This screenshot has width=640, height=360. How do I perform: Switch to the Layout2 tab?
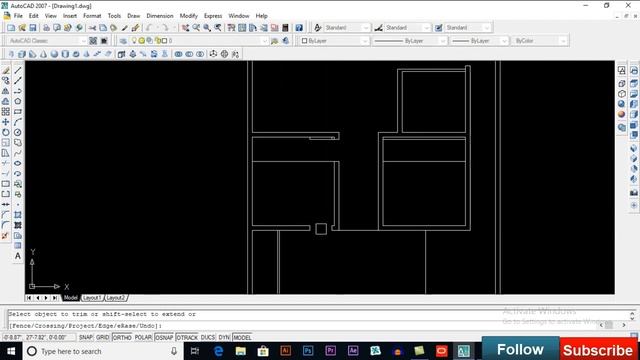tap(116, 298)
